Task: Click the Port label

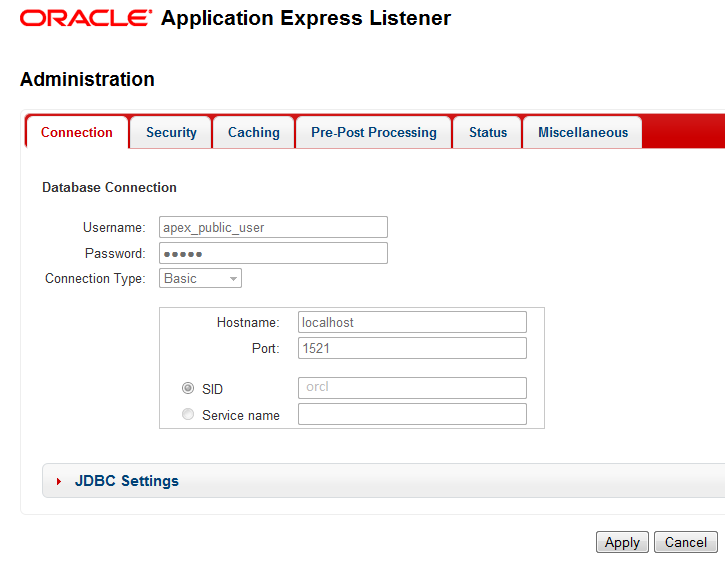Action: click(266, 348)
